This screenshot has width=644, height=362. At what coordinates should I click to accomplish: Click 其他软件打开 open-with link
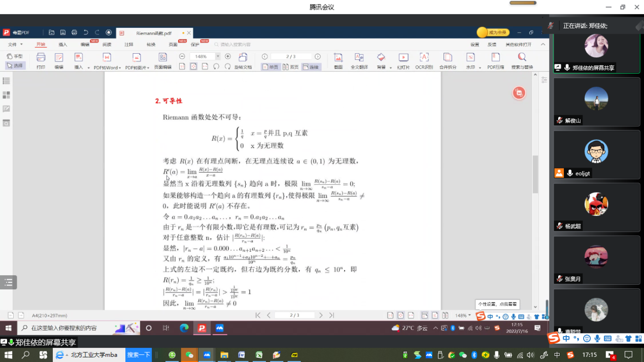[x=518, y=45]
